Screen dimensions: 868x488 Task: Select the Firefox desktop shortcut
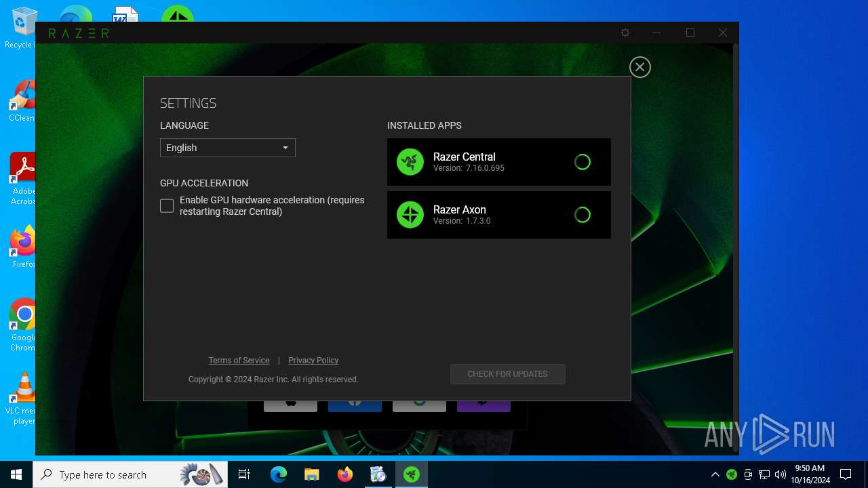22,248
